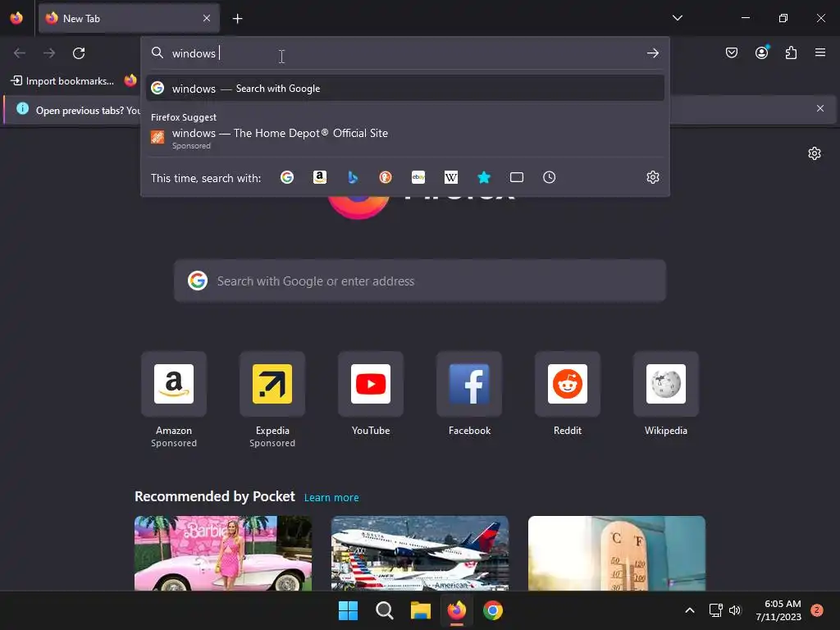This screenshot has width=840, height=630.
Task: Click the Go arrow in the address bar
Action: [652, 53]
